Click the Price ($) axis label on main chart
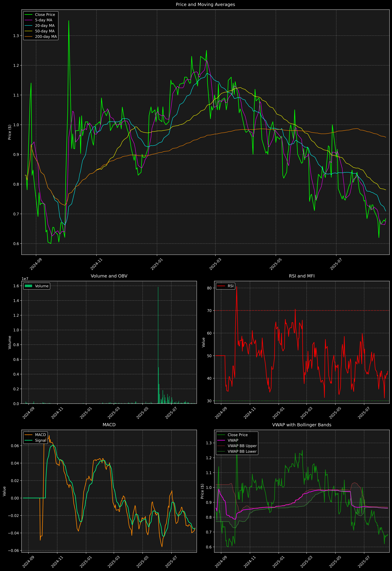Viewport: 392px width, 571px height. (x=10, y=132)
